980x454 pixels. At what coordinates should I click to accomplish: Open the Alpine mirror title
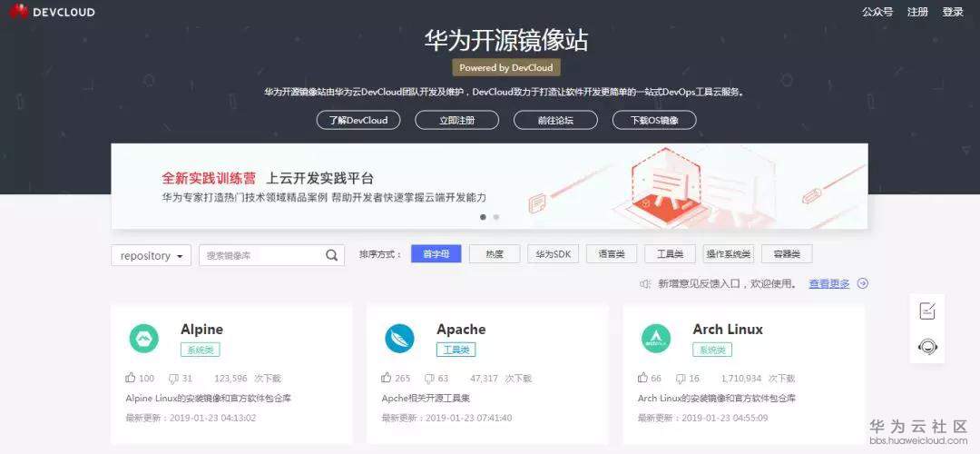(x=201, y=330)
